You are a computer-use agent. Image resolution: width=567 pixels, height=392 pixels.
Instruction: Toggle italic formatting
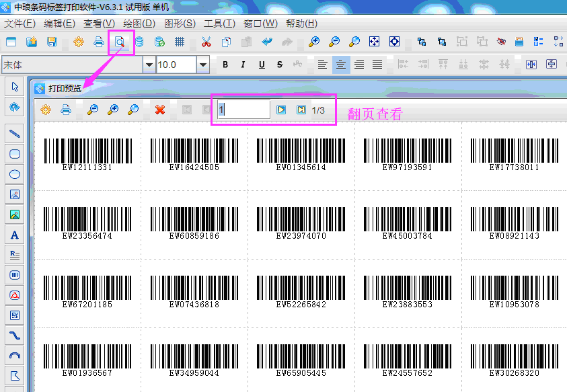[x=243, y=65]
